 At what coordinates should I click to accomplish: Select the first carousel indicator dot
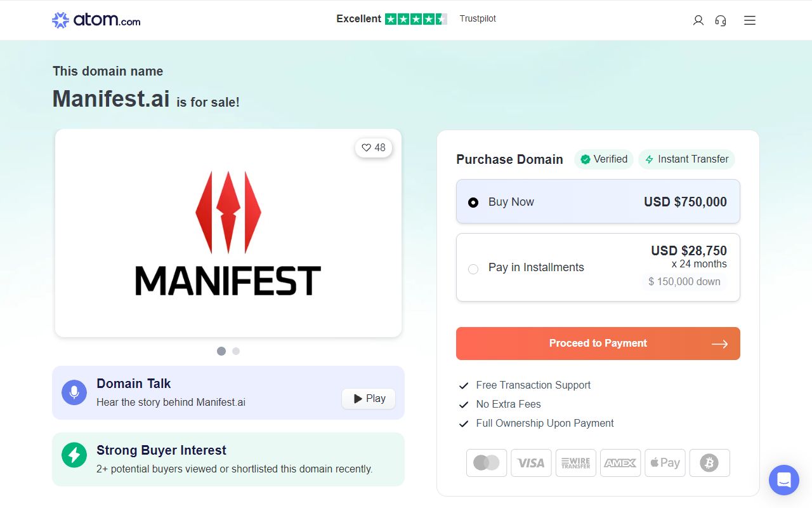tap(221, 351)
